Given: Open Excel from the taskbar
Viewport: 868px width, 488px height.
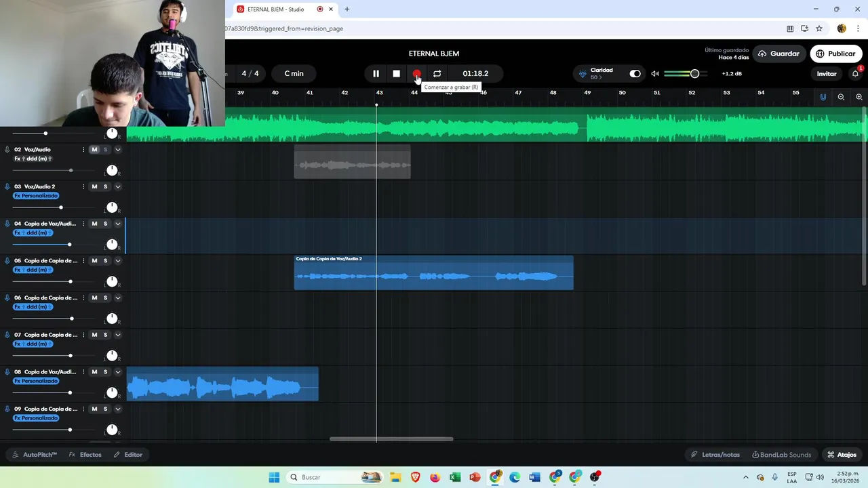Looking at the screenshot, I should (x=455, y=477).
